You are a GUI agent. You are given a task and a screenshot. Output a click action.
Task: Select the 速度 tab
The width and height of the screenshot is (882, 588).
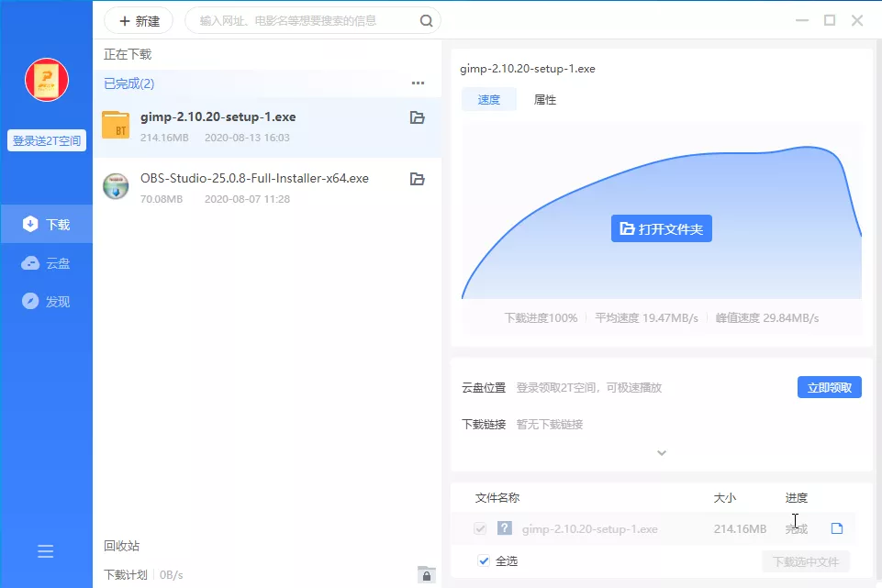coord(489,99)
